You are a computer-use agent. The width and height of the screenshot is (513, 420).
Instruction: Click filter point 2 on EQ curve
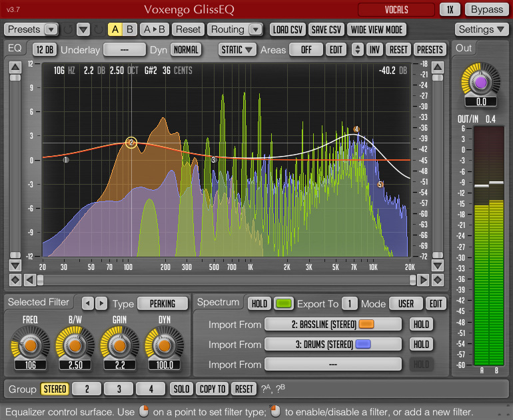pos(131,143)
